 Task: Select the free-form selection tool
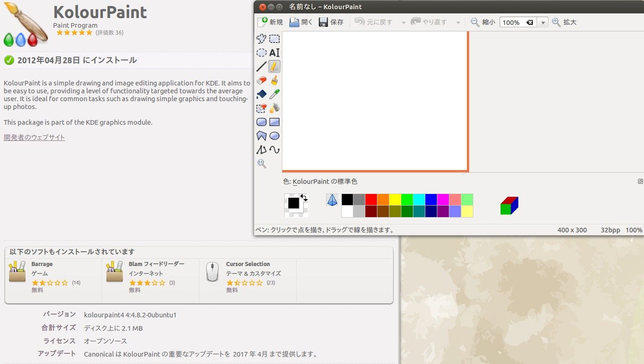[x=262, y=39]
